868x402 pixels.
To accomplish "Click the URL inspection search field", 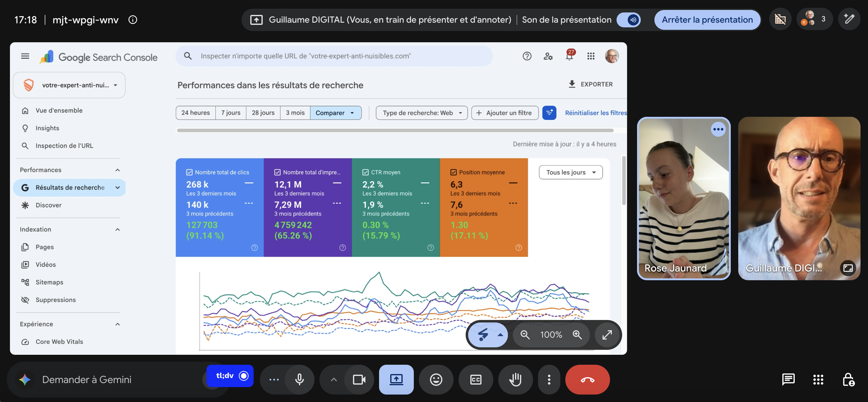I will click(x=334, y=56).
